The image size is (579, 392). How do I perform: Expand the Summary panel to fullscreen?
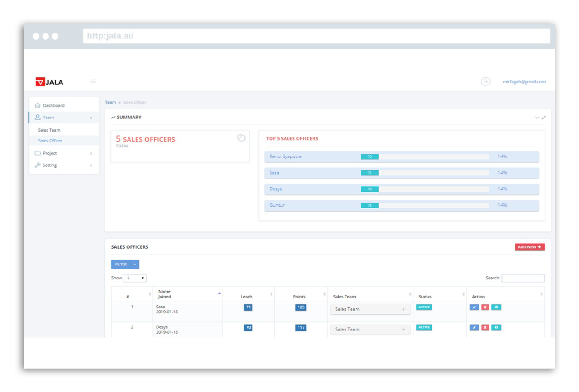[x=543, y=118]
